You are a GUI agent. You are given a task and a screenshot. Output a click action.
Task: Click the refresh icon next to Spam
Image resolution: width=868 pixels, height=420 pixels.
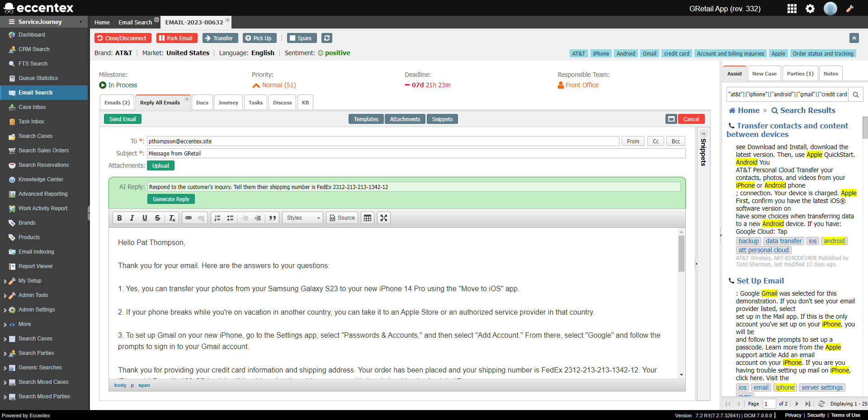pyautogui.click(x=327, y=38)
